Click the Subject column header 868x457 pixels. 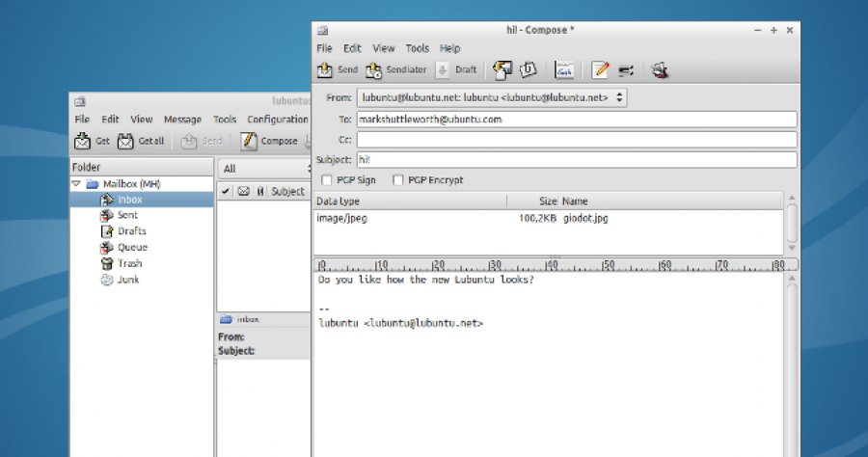coord(287,192)
